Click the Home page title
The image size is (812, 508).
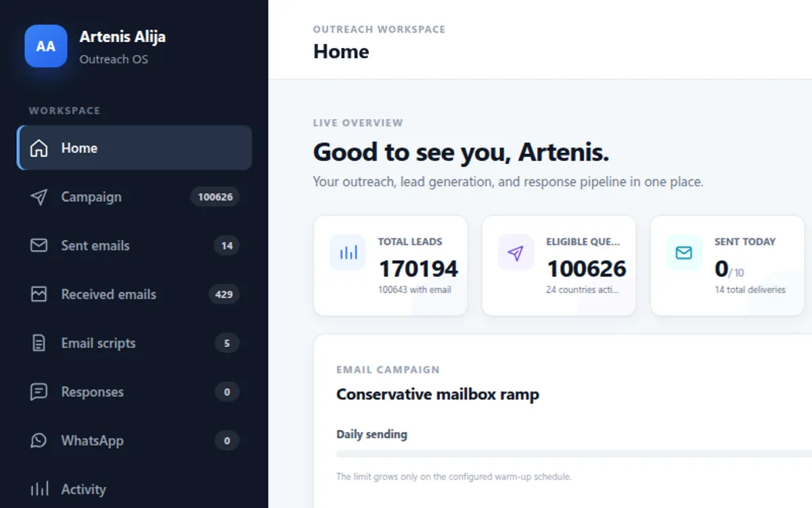(341, 51)
